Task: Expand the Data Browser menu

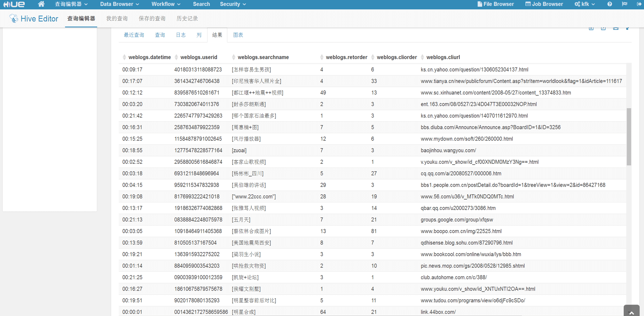Action: [x=119, y=4]
